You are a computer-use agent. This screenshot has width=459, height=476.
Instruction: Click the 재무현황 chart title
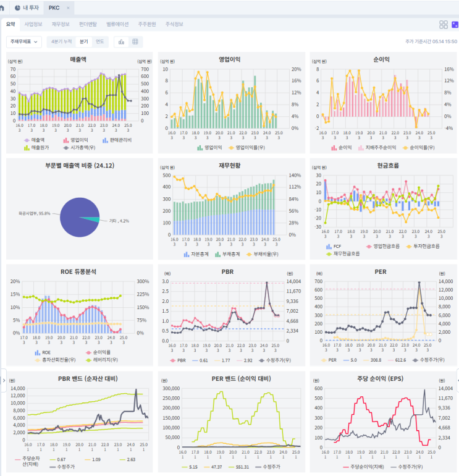tap(230, 166)
